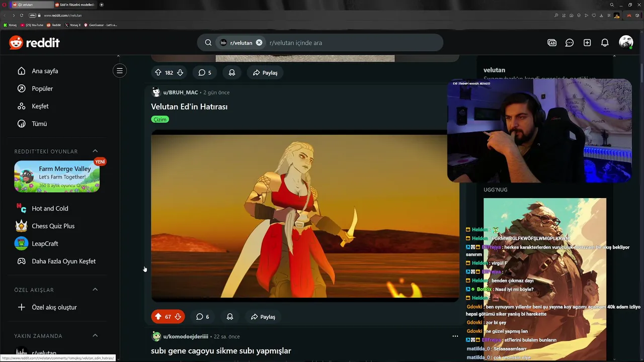Collapse the ÖZEL AKIŞLAR section
The height and width of the screenshot is (362, 644).
pyautogui.click(x=95, y=290)
